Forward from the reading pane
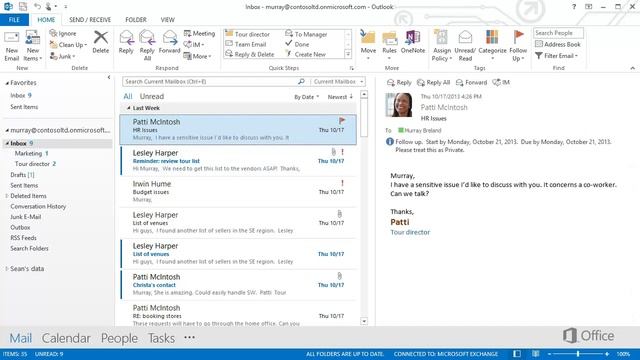 (x=471, y=82)
